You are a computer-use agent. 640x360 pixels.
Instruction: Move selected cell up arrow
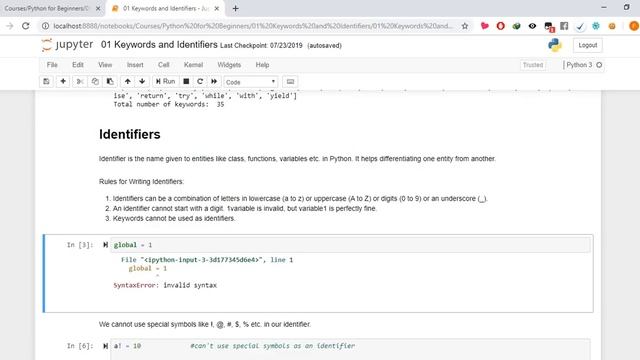tap(128, 82)
